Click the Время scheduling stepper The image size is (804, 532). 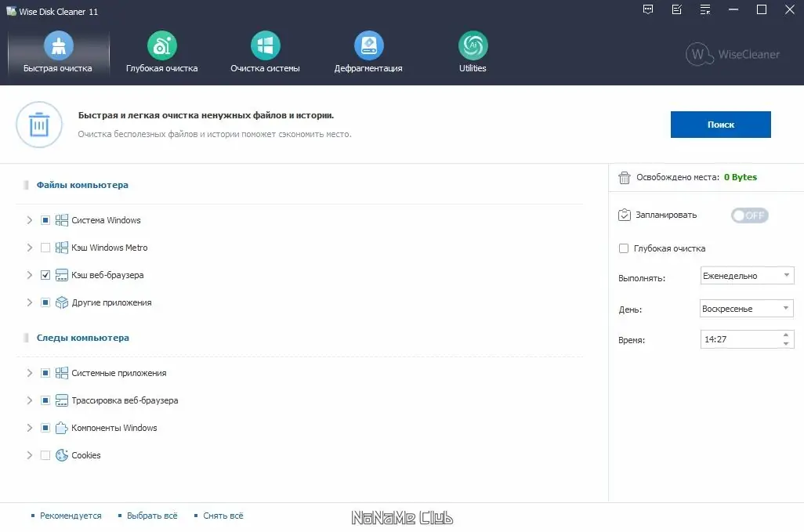[x=788, y=338]
